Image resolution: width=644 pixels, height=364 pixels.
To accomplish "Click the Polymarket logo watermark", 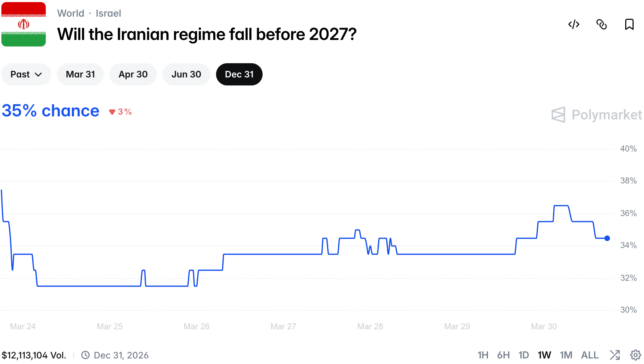I will point(596,115).
